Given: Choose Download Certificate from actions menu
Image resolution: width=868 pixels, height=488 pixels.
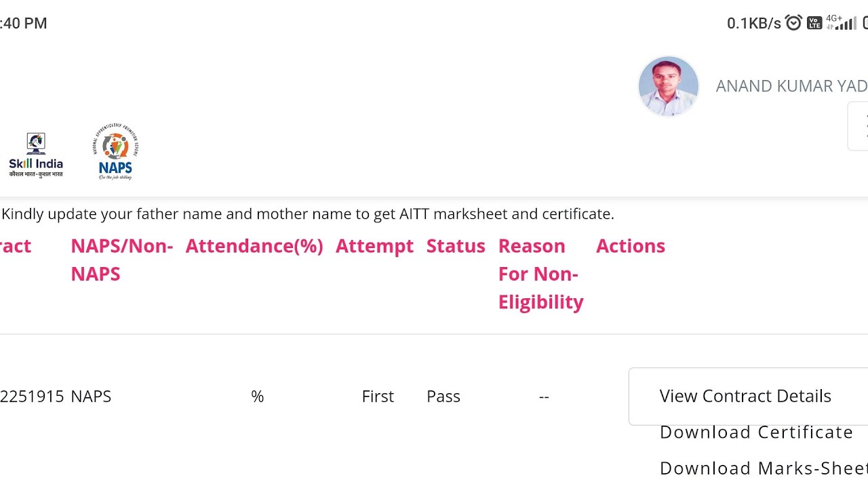Looking at the screenshot, I should point(756,432).
